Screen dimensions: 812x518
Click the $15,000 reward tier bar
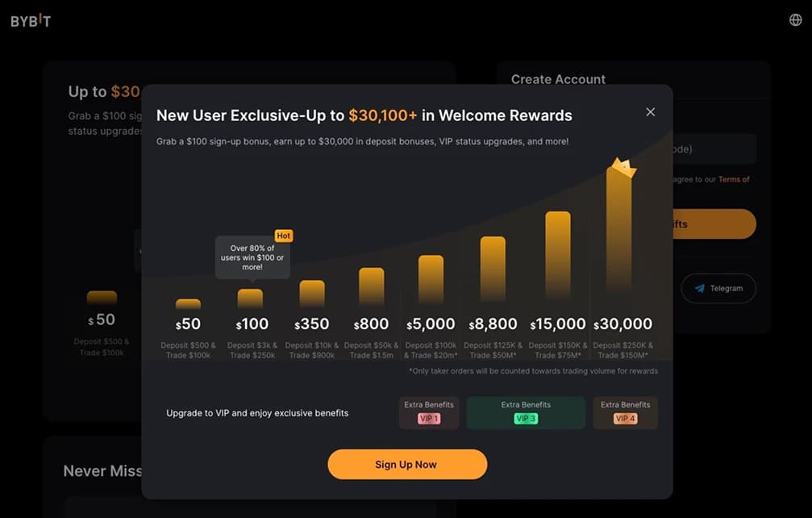tap(558, 255)
